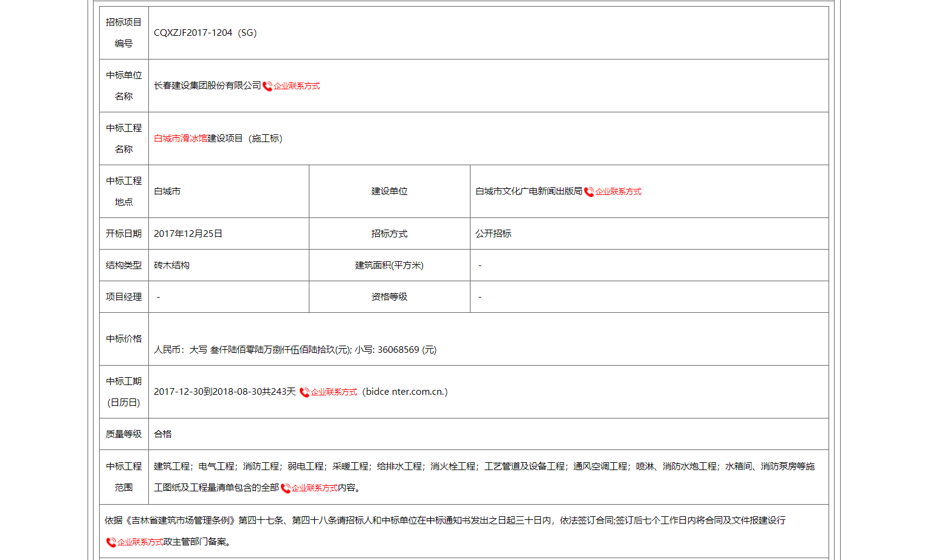This screenshot has height=560, width=927.
Task: Click quality grade 合格
Action: 163,434
